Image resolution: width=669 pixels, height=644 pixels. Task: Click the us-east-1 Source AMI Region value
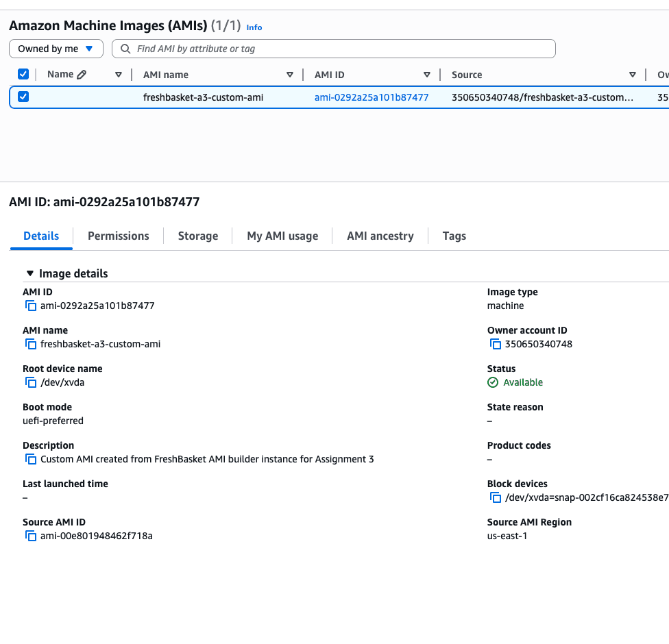(507, 536)
